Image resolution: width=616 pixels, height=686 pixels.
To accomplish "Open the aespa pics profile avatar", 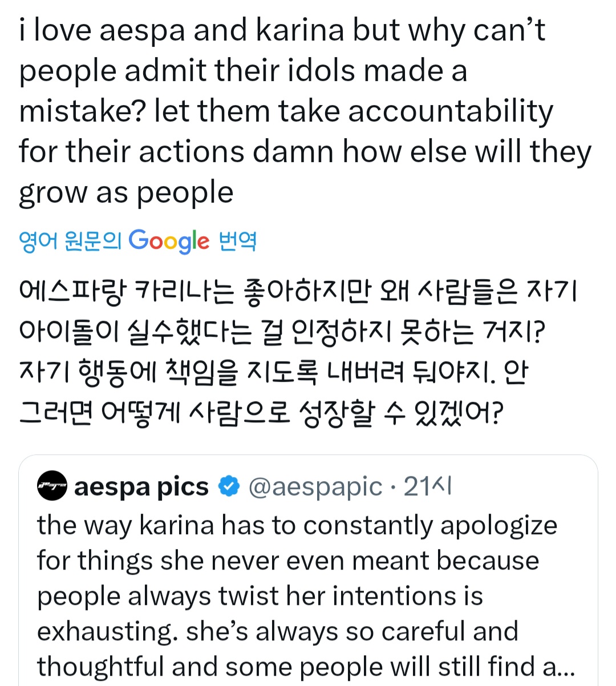I will point(52,486).
